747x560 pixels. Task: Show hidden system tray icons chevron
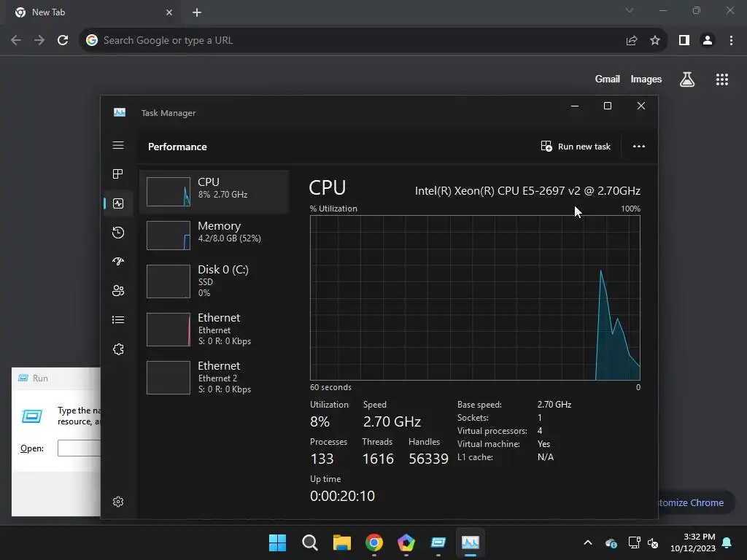(x=588, y=542)
